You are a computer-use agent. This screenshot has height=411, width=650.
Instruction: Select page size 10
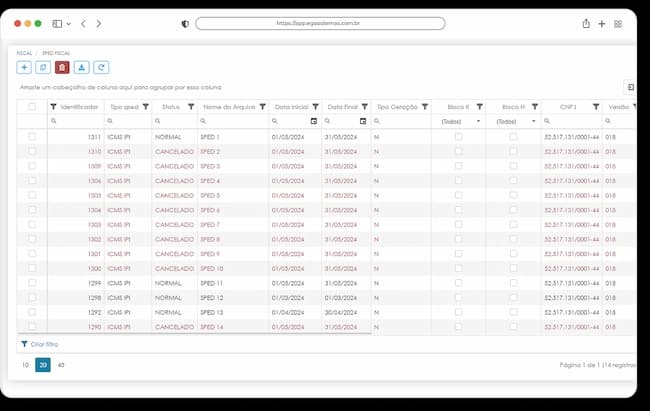(x=25, y=365)
